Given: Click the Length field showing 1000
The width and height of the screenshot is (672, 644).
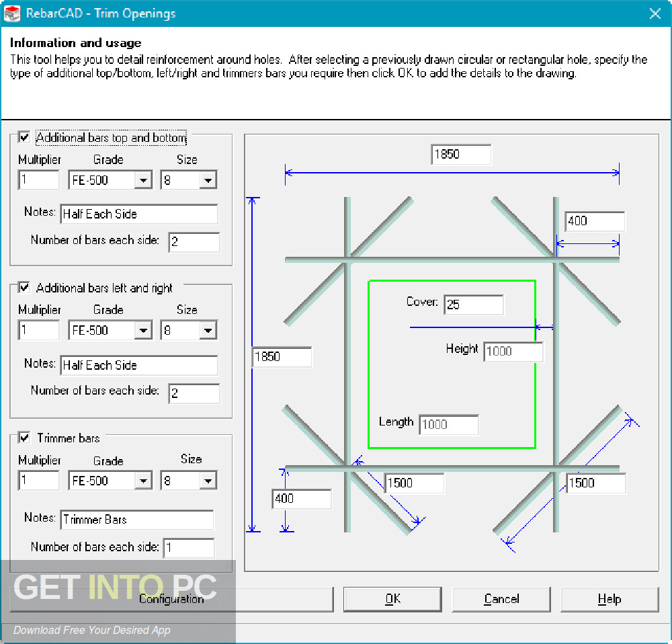Looking at the screenshot, I should [449, 424].
